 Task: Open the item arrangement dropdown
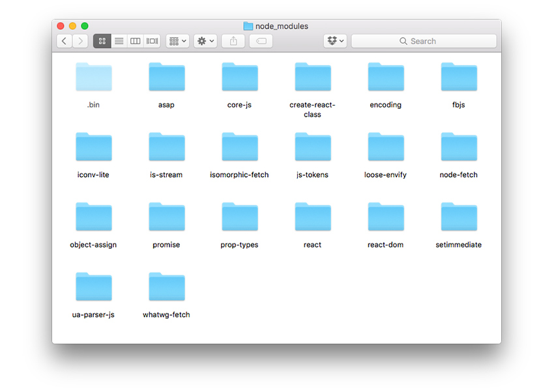tap(178, 41)
